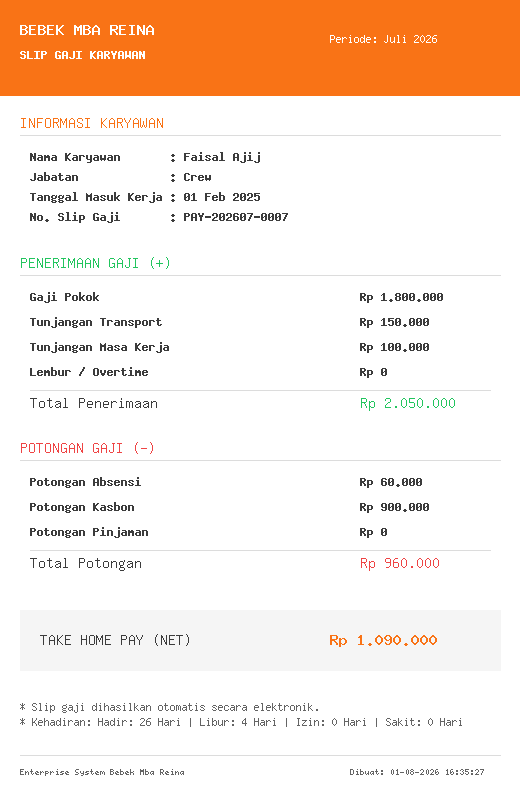Screen dimensions: 520x800
Task: Select slip number PAY-202607-0007
Action: point(236,217)
